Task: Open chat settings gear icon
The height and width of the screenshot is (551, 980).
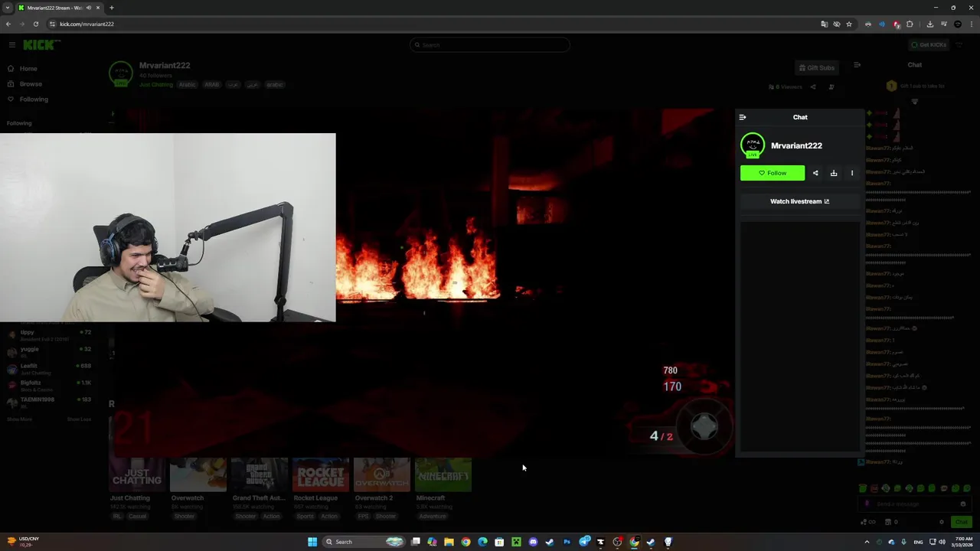Action: (942, 522)
